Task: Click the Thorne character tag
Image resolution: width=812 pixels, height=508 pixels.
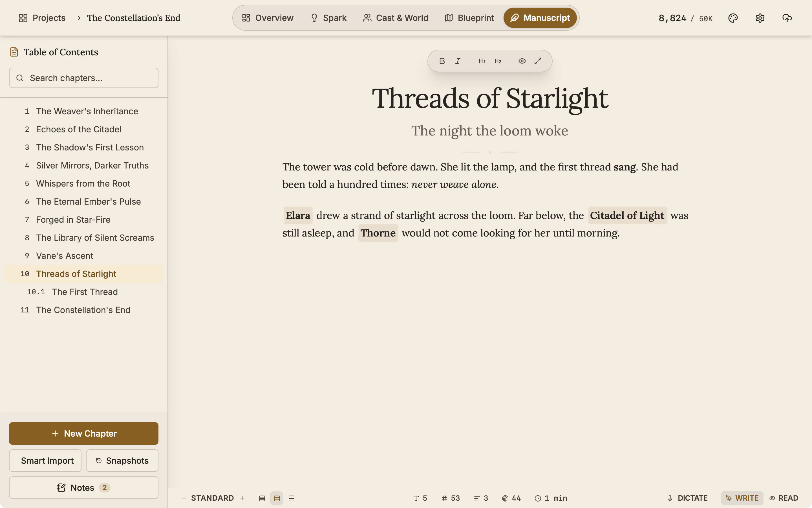Action: 378,233
